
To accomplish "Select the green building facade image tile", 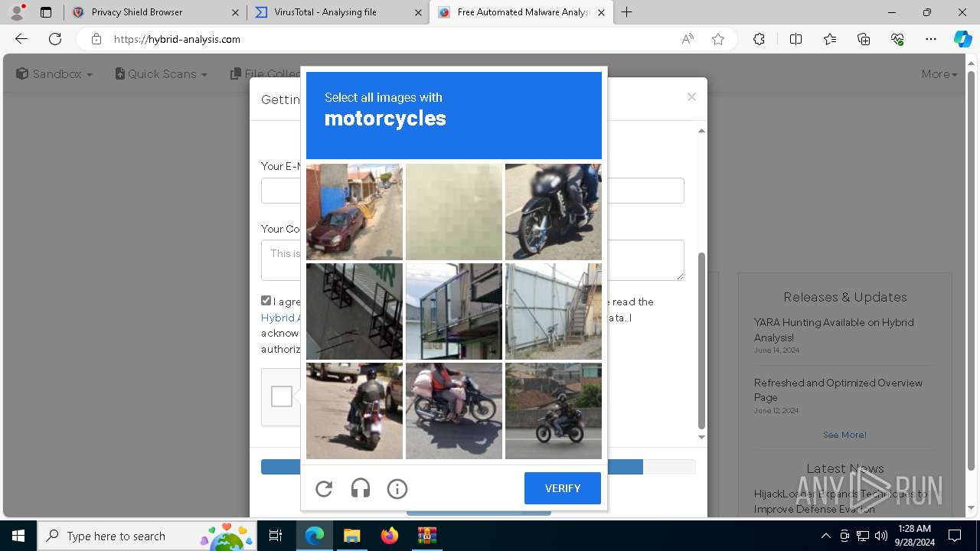I will [x=454, y=311].
